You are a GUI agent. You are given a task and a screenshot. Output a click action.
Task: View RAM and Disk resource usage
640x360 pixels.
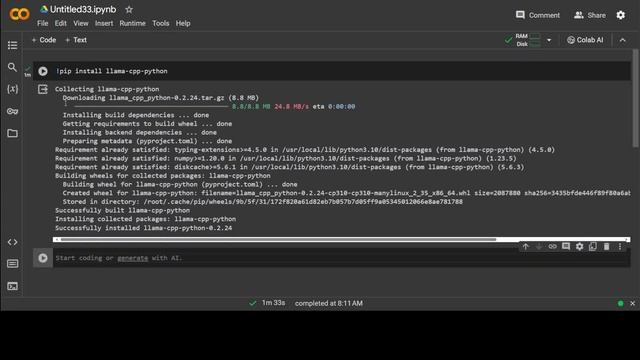(528, 40)
